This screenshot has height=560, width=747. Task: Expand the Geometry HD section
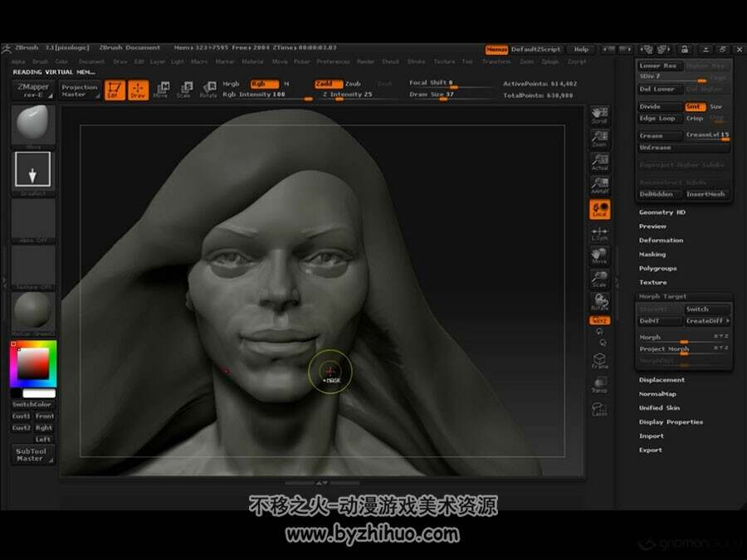click(x=662, y=212)
